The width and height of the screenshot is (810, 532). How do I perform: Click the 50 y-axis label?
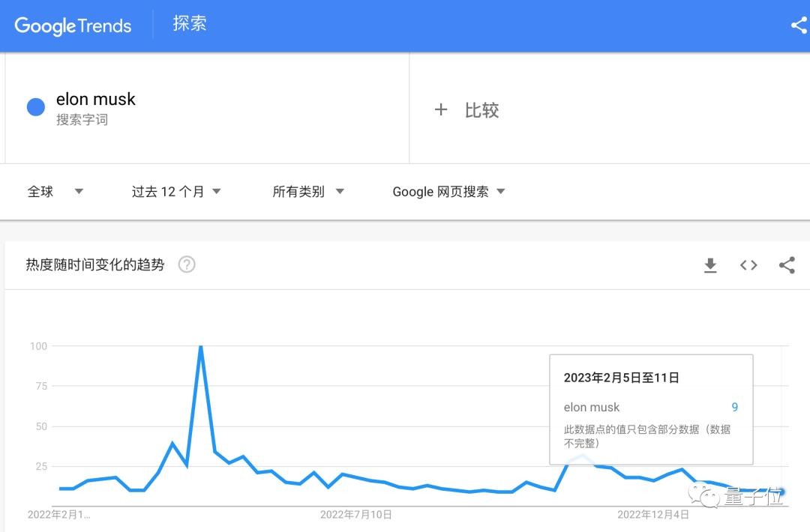tap(41, 426)
